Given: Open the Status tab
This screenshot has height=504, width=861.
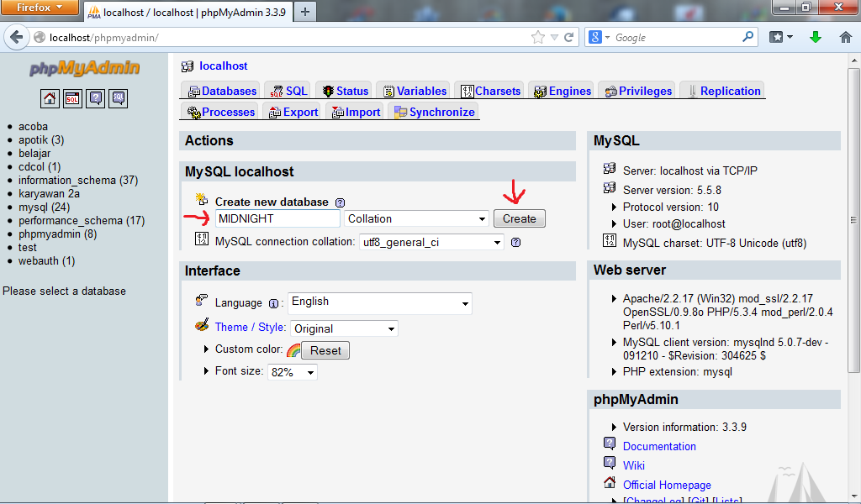Looking at the screenshot, I should pos(345,91).
